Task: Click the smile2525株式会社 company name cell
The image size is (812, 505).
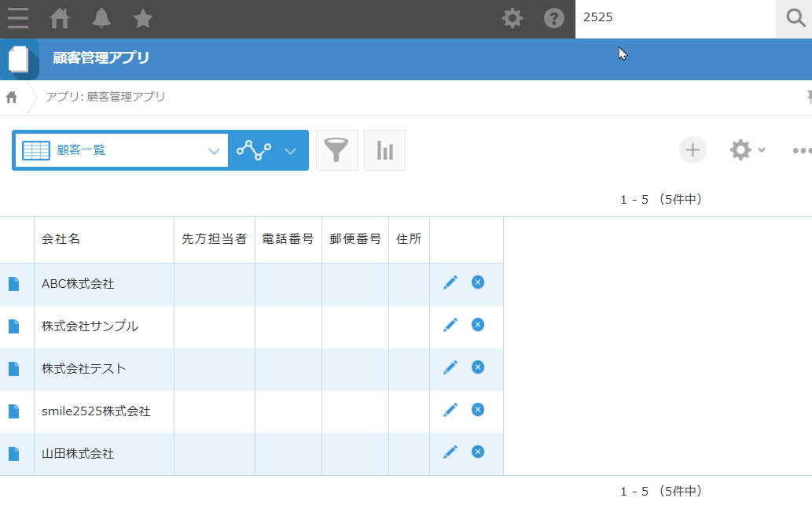Action: tap(104, 411)
